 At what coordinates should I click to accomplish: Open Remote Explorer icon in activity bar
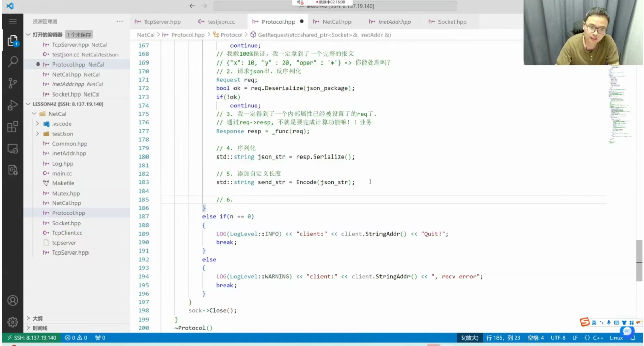click(x=13, y=149)
